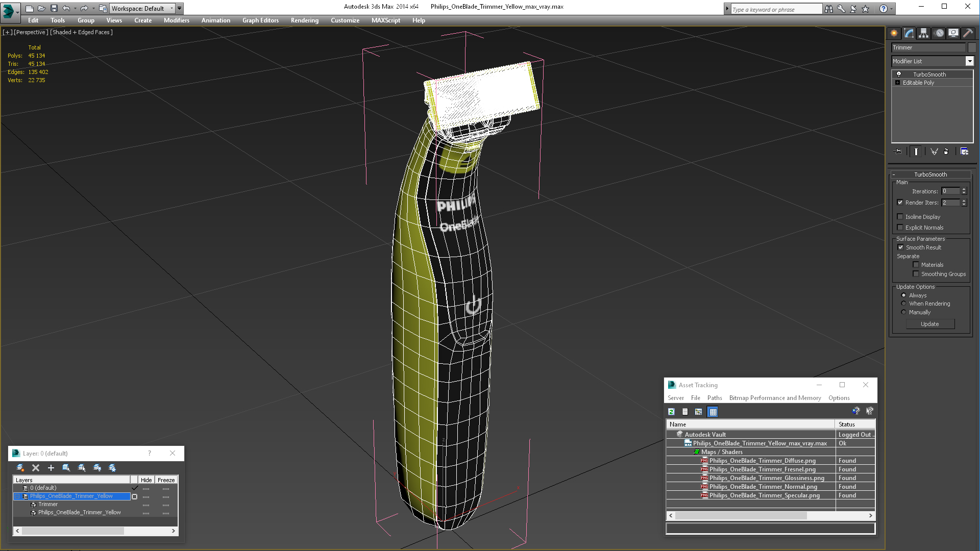Toggle the Render Iters checkbox
This screenshot has width=980, height=551.
900,203
